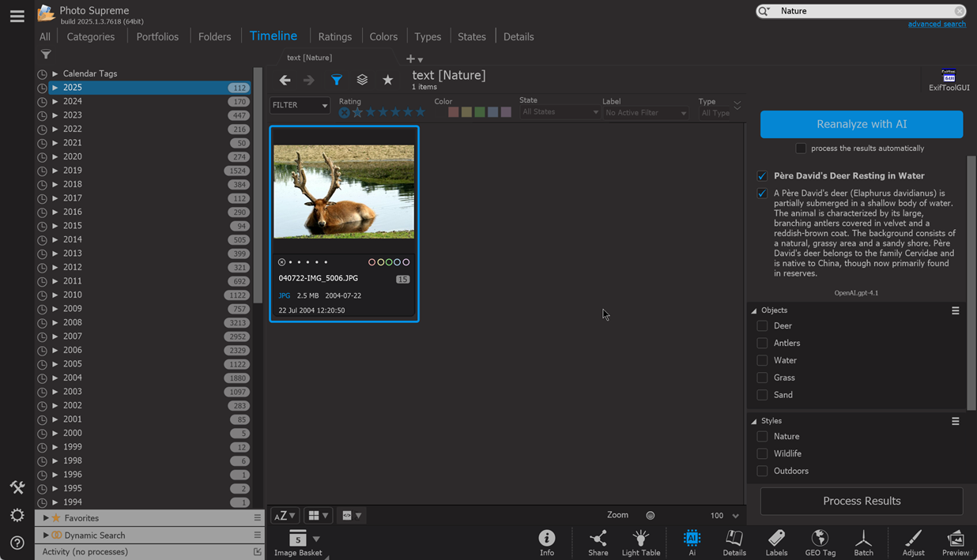Open the thumbnail grid view dropdown
Screen dimensions: 977x560
(318, 515)
